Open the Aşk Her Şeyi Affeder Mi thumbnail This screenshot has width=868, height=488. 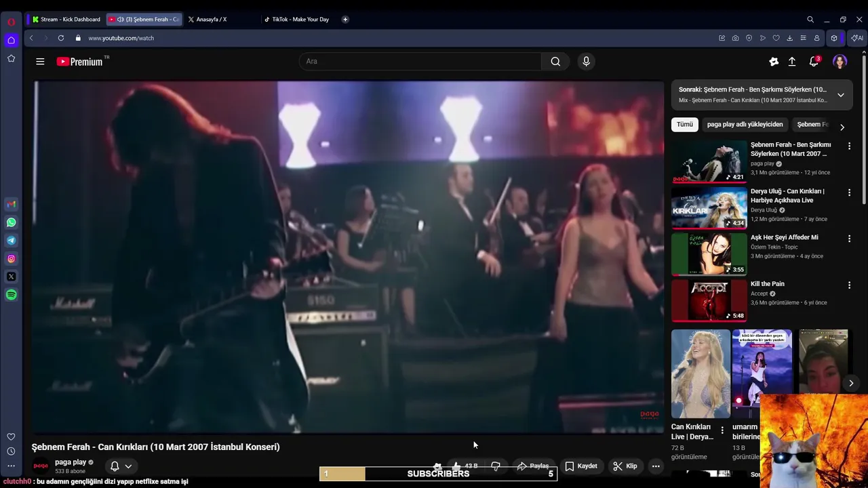point(709,254)
